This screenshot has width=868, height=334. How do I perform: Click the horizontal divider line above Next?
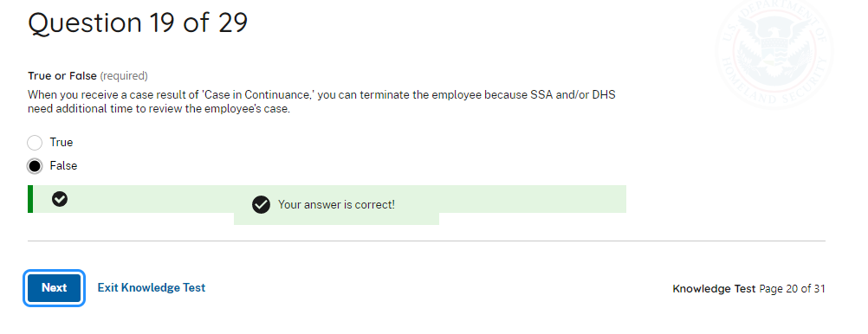coord(426,241)
